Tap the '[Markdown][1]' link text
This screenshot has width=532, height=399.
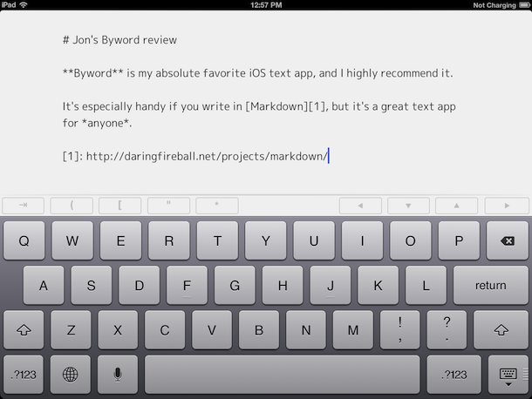pyautogui.click(x=286, y=106)
